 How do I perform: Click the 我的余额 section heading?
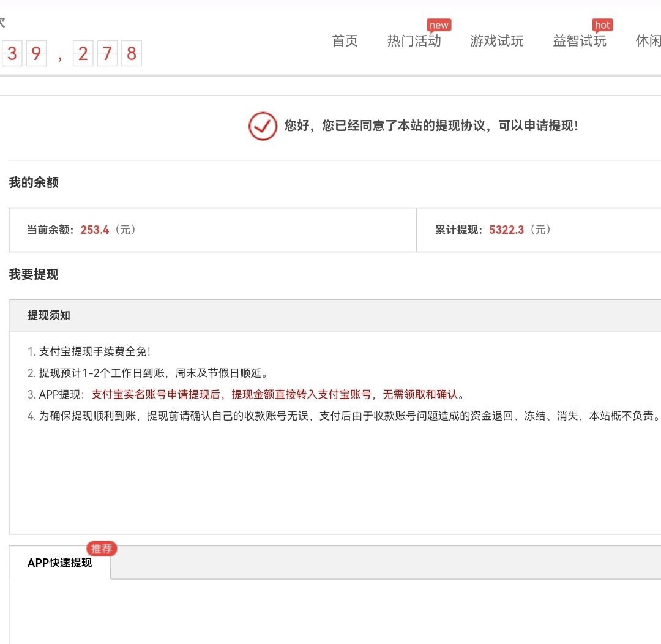(32, 182)
